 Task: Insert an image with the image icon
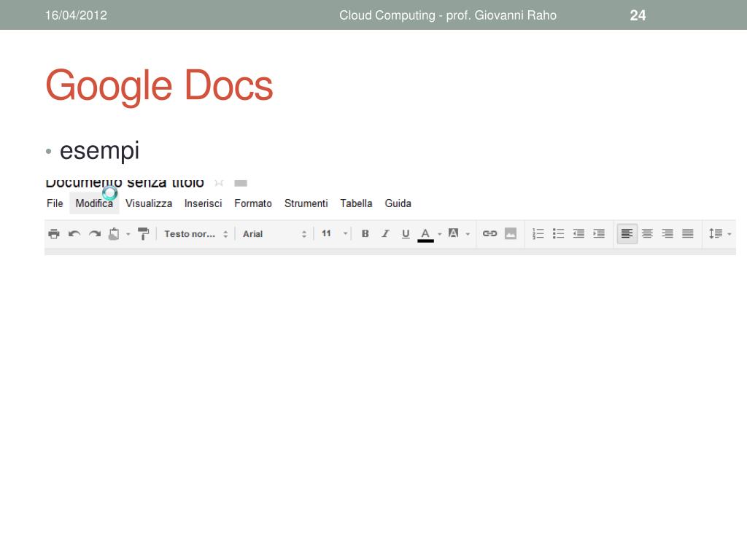tap(510, 233)
